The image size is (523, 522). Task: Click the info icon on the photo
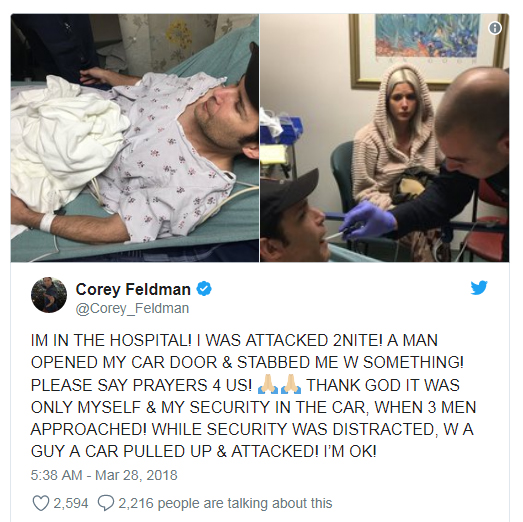495,28
